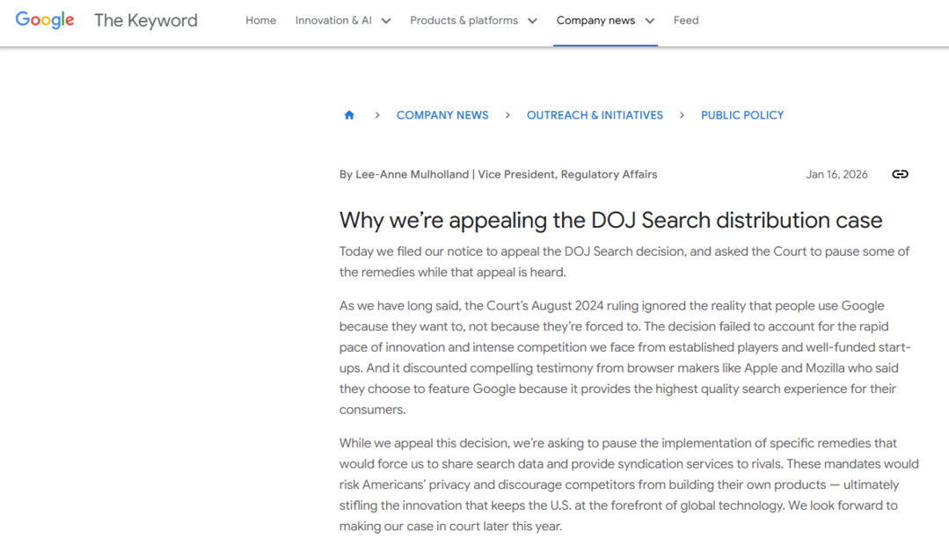Follow the COMPANY NEWS breadcrumb link
This screenshot has width=949, height=560.
pyautogui.click(x=442, y=115)
